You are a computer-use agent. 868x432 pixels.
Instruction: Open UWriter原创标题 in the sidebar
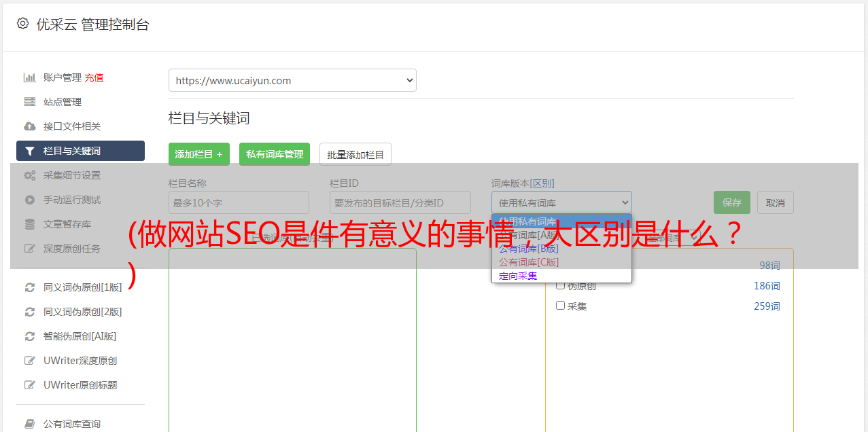pos(80,385)
